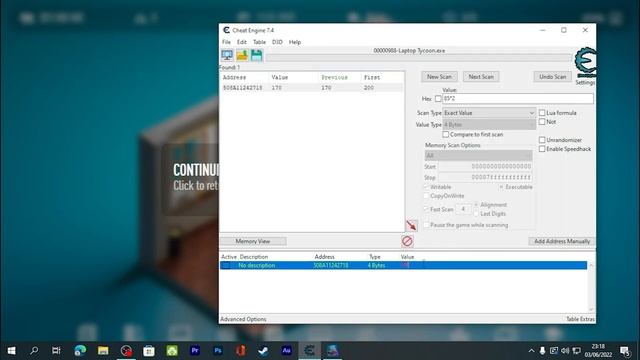Click the Undo Scan button

(x=552, y=77)
